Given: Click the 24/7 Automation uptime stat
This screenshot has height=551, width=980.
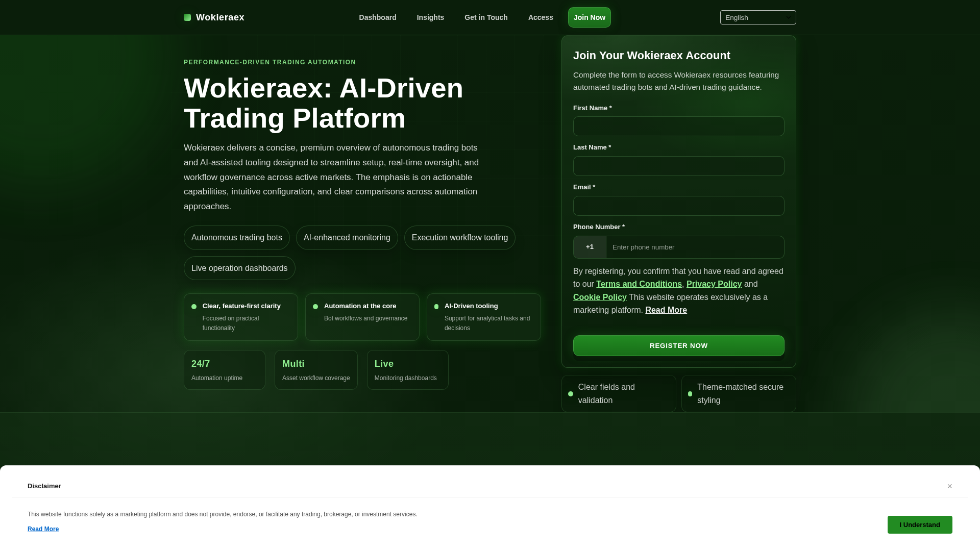Looking at the screenshot, I should (225, 370).
